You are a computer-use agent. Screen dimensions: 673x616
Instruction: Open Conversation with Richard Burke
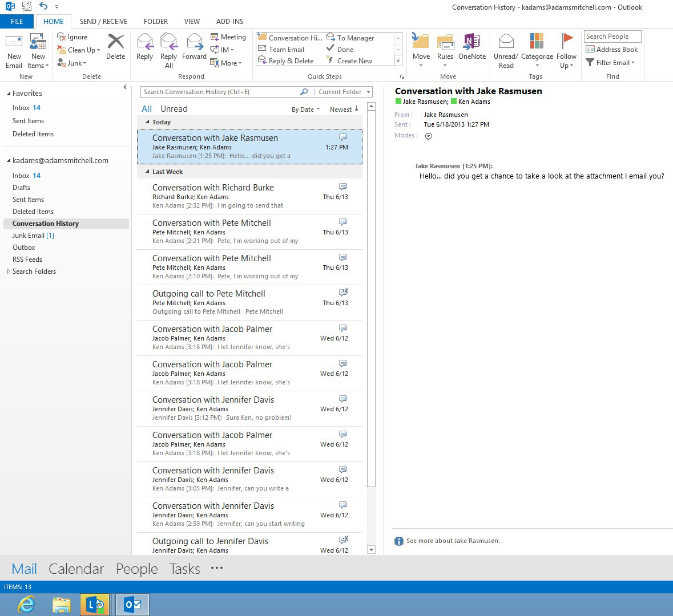coord(249,196)
